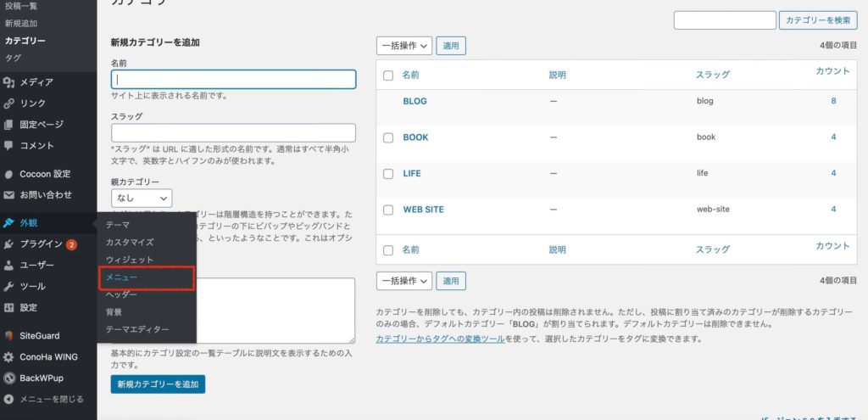Toggle the select-all checkbox in table header

[388, 76]
